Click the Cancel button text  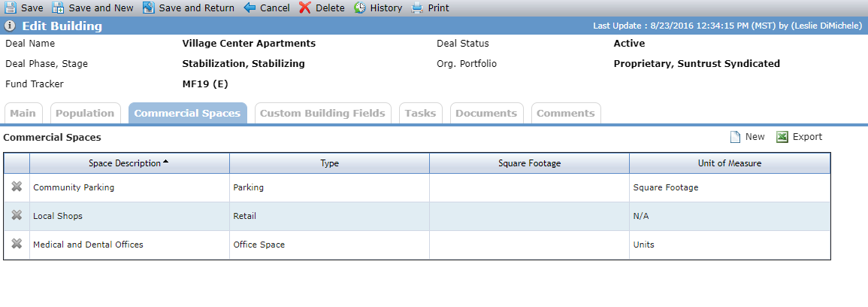[x=274, y=8]
